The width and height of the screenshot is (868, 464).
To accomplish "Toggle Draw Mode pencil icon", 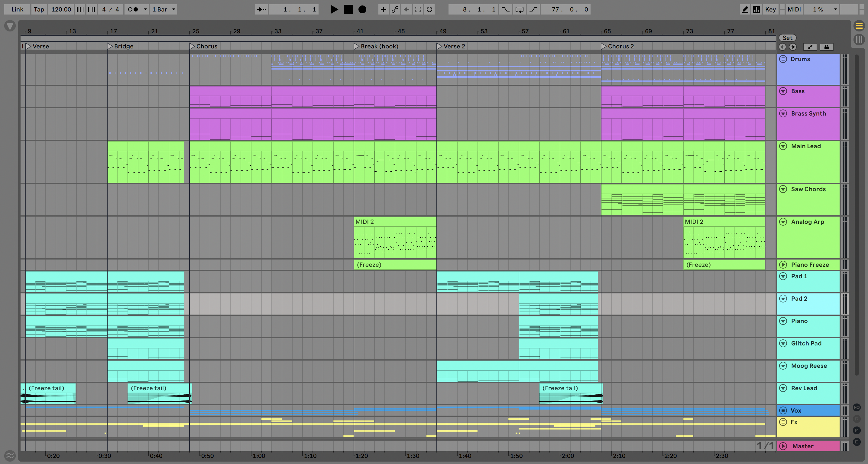I will 745,9.
